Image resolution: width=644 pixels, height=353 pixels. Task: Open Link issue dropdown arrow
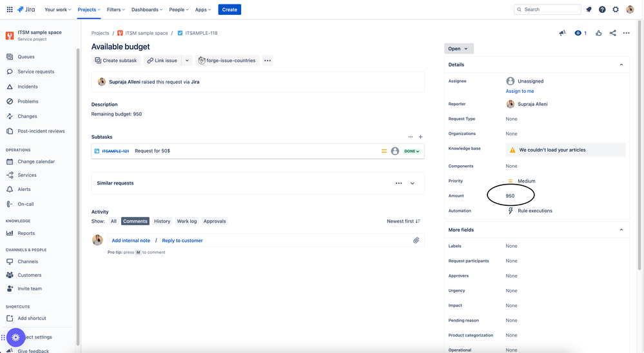[187, 61]
